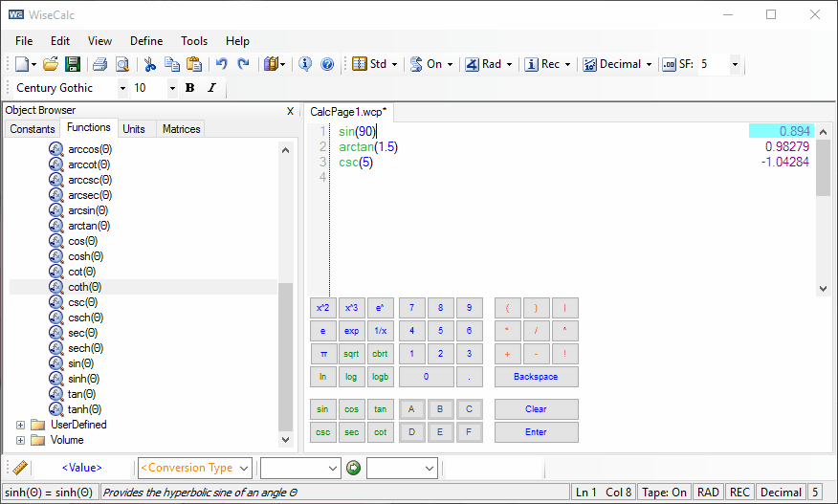Click the Help question mark icon
This screenshot has height=504, width=838.
[327, 64]
